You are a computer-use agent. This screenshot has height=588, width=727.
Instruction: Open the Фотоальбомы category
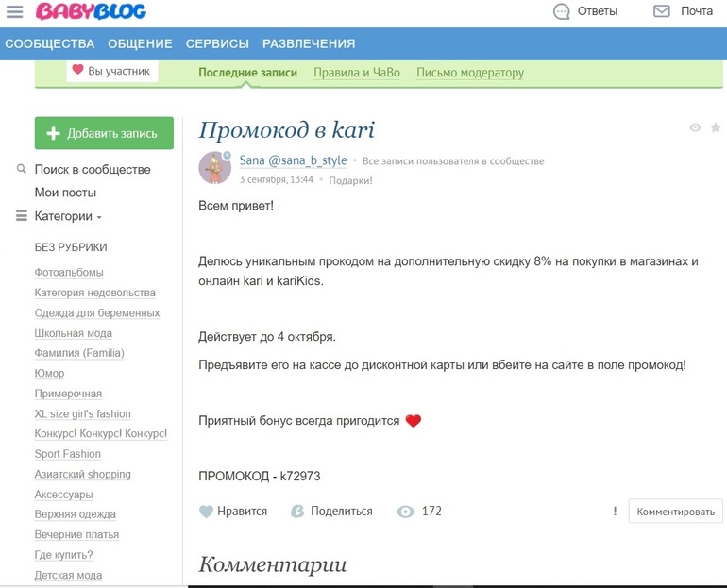pos(69,273)
